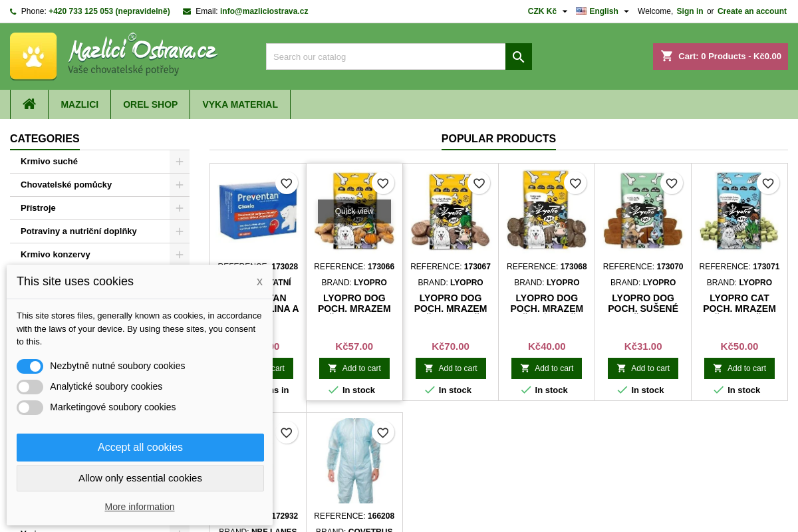Add Preventan product to wishlist heart
798x532 pixels.
[x=286, y=184]
